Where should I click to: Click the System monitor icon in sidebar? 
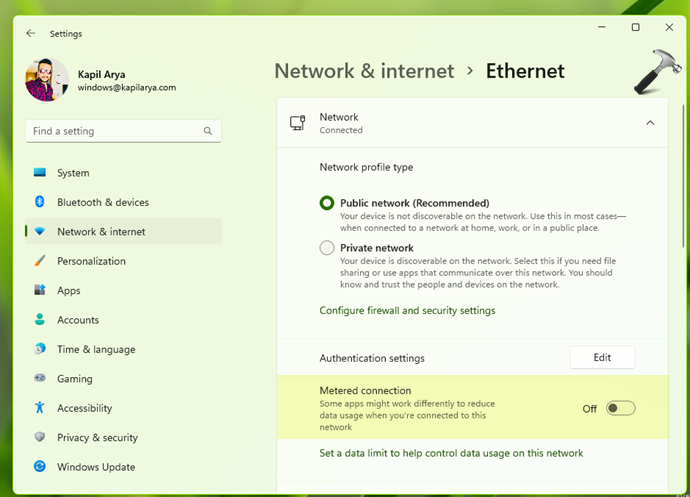pyautogui.click(x=40, y=173)
